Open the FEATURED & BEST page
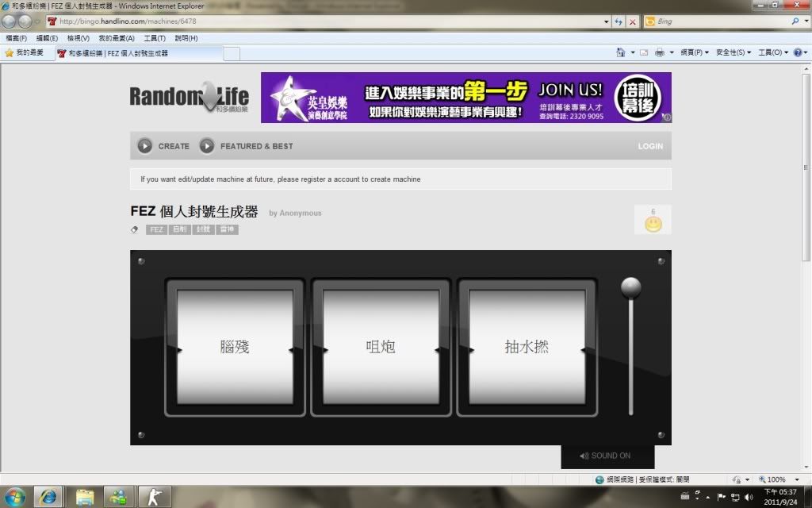This screenshot has width=812, height=508. (x=255, y=146)
